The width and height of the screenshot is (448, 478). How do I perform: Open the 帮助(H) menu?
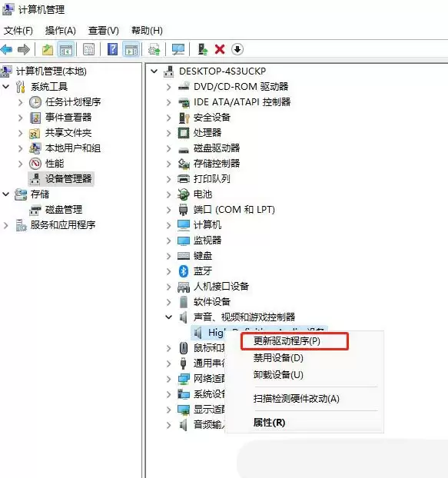(147, 31)
